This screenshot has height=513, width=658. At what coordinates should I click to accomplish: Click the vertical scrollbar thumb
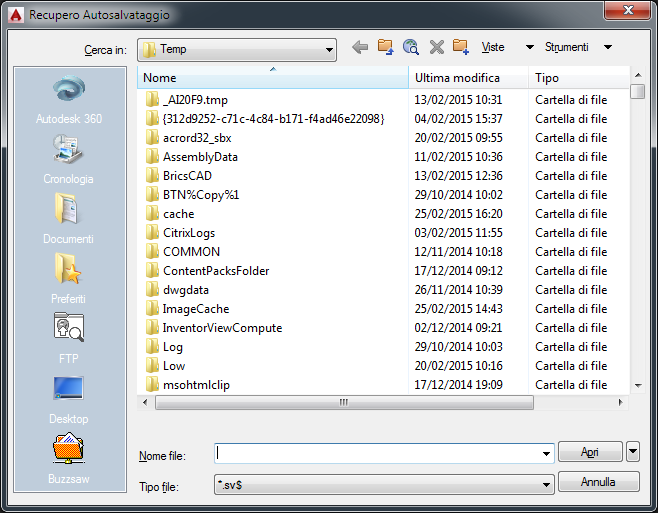pos(638,91)
